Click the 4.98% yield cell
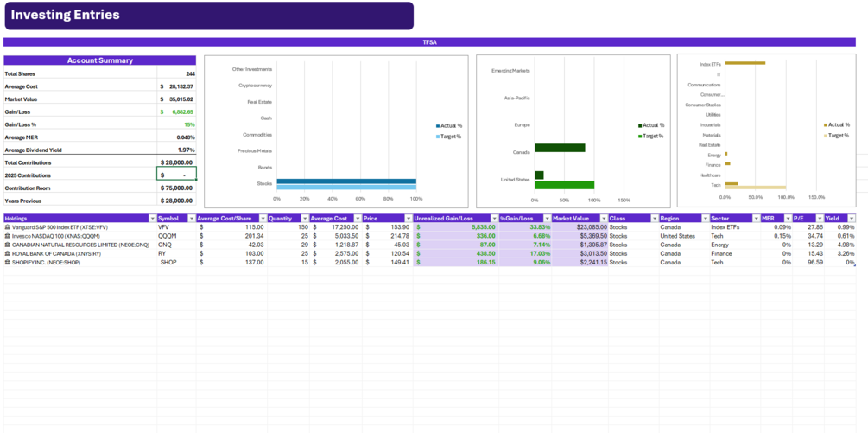Viewport: 868px width, 433px height. click(x=839, y=245)
